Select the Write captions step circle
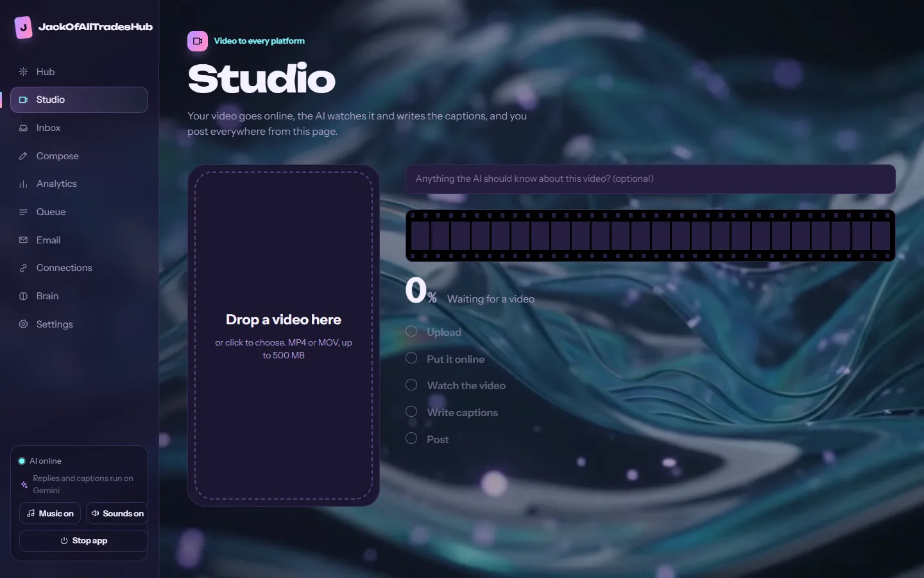Screen dimensions: 924x578 coord(411,412)
